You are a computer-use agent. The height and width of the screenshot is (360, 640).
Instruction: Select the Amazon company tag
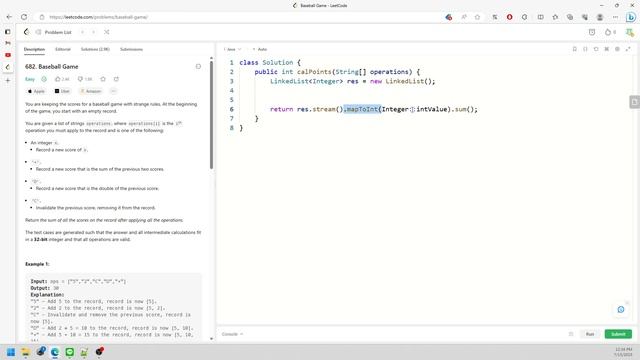(x=91, y=91)
